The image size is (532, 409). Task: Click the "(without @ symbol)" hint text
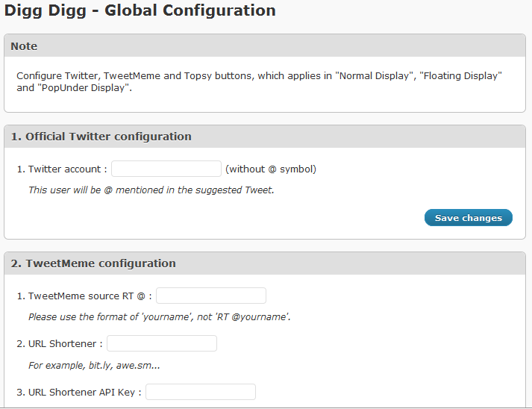271,169
